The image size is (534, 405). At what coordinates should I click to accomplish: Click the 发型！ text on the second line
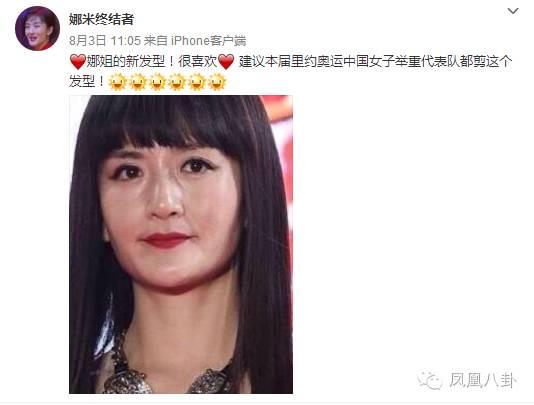tap(88, 82)
